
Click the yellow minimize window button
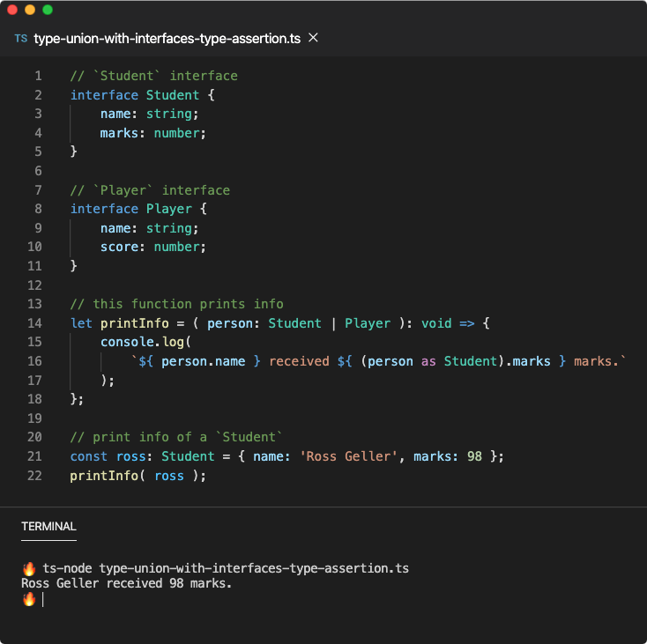click(30, 10)
